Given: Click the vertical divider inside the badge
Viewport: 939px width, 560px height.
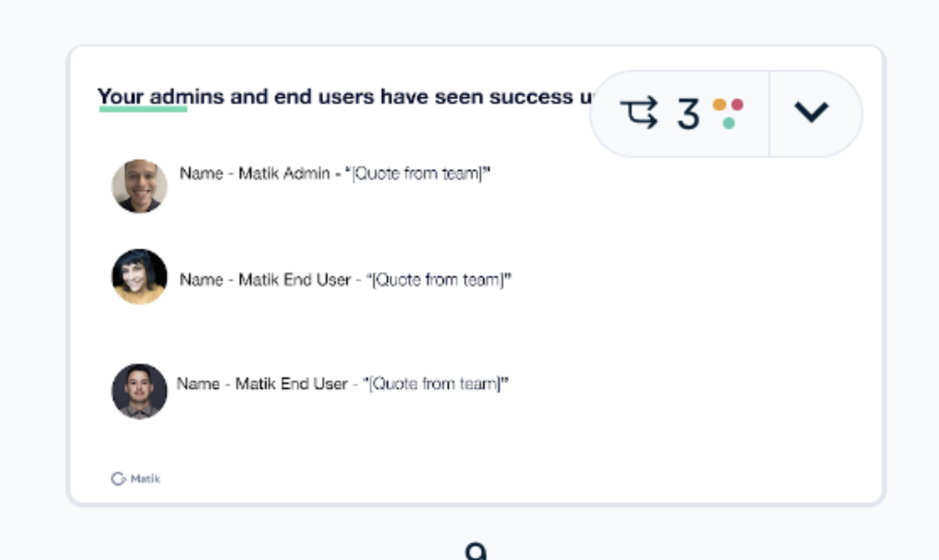Looking at the screenshot, I should coord(769,114).
